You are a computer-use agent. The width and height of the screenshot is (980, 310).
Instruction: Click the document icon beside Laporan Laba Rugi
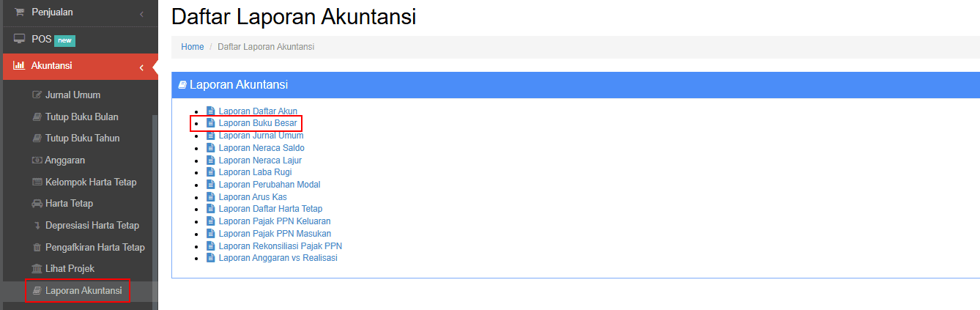(211, 172)
